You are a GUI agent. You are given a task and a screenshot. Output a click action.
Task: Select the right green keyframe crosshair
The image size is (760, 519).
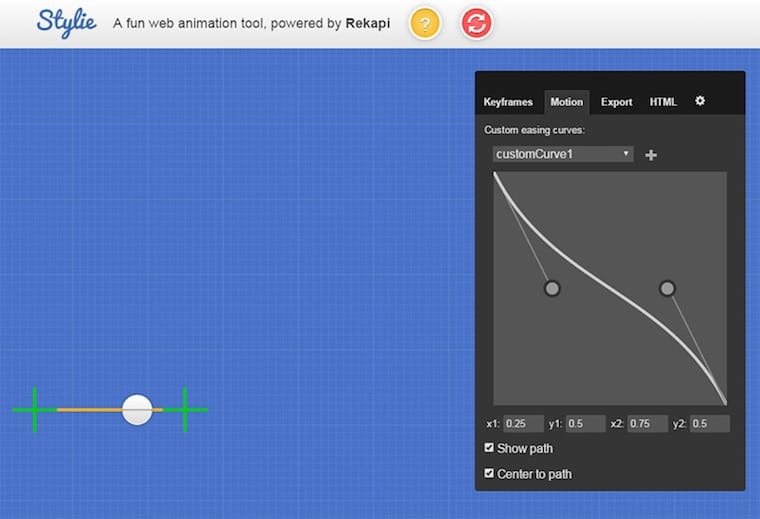pyautogui.click(x=185, y=409)
